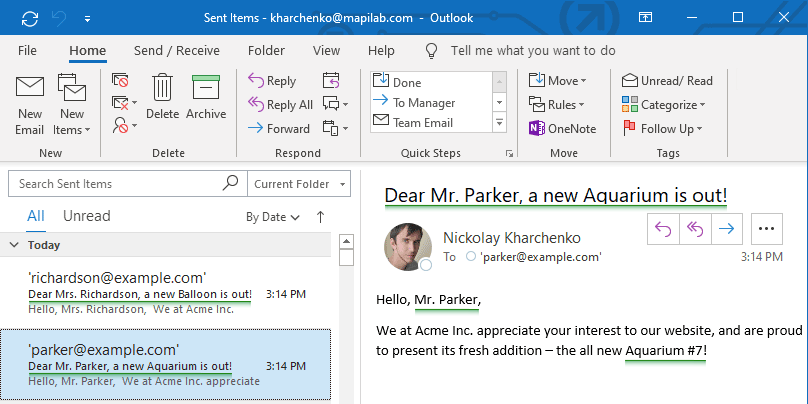Open the Follow Up flag dropdown
Viewport: 808px width, 404px height.
(x=662, y=128)
